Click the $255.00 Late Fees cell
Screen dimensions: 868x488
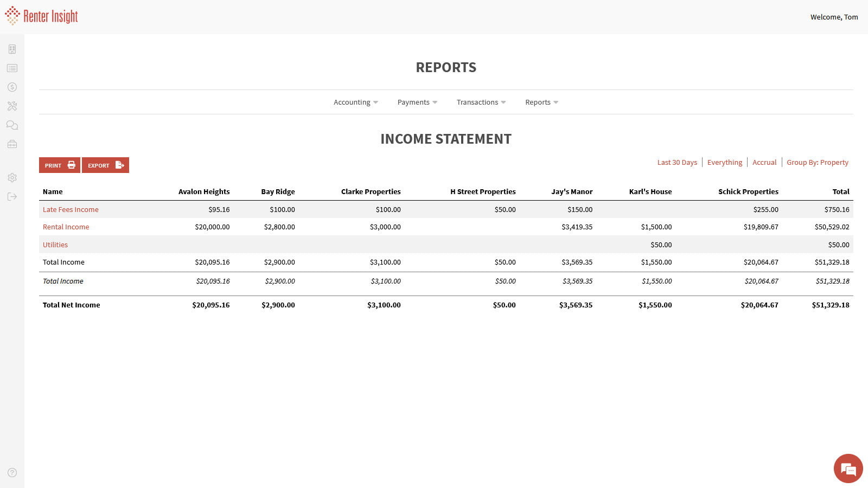coord(766,210)
